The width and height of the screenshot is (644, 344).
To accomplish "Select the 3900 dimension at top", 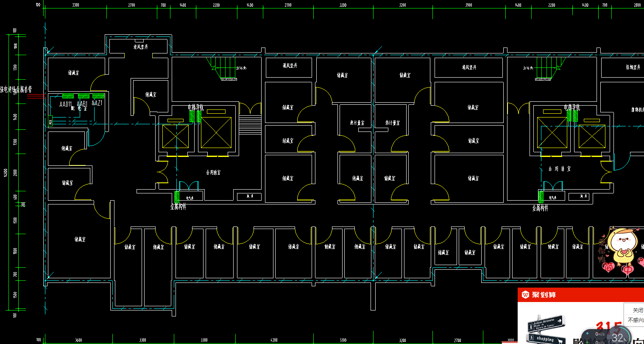I will tap(468, 5).
